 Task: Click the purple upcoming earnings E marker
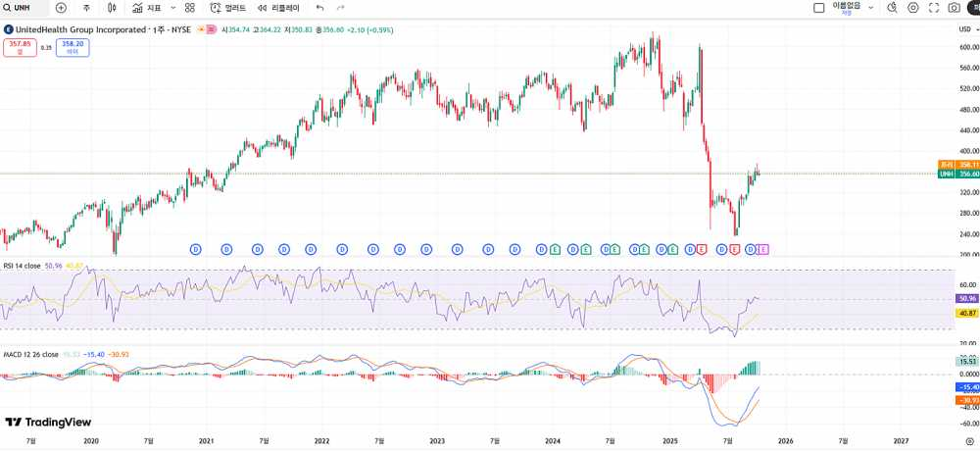[x=762, y=250]
